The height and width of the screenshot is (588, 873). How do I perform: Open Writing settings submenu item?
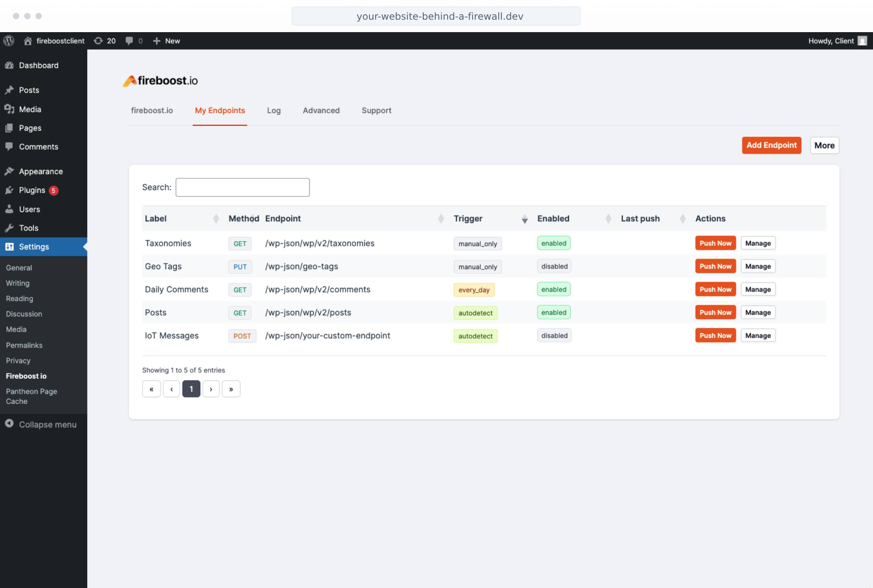coord(18,283)
